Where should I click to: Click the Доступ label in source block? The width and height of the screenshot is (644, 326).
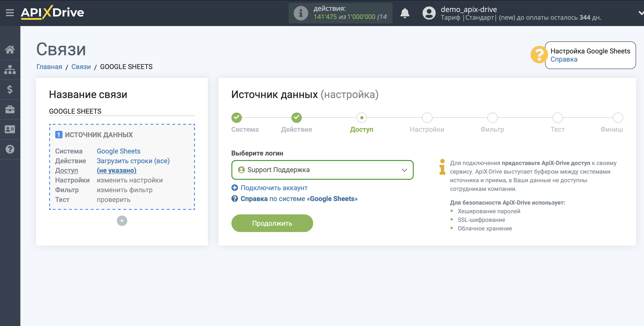tap(67, 170)
